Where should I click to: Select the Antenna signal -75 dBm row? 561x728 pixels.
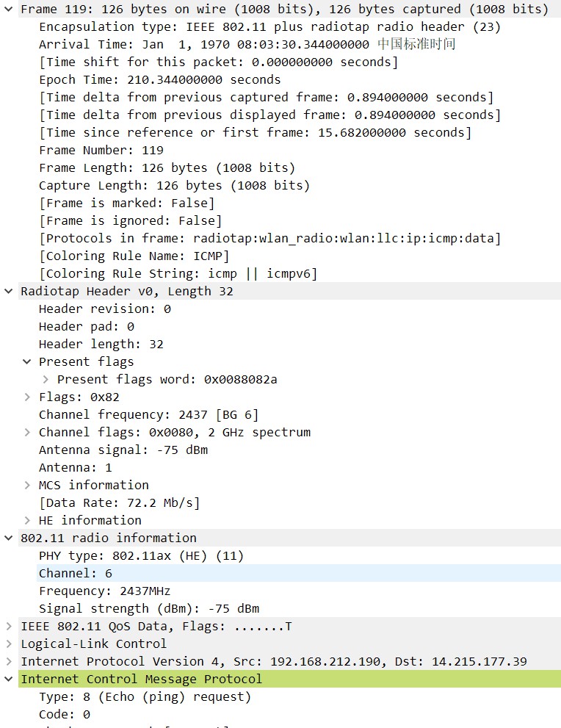[x=123, y=450]
